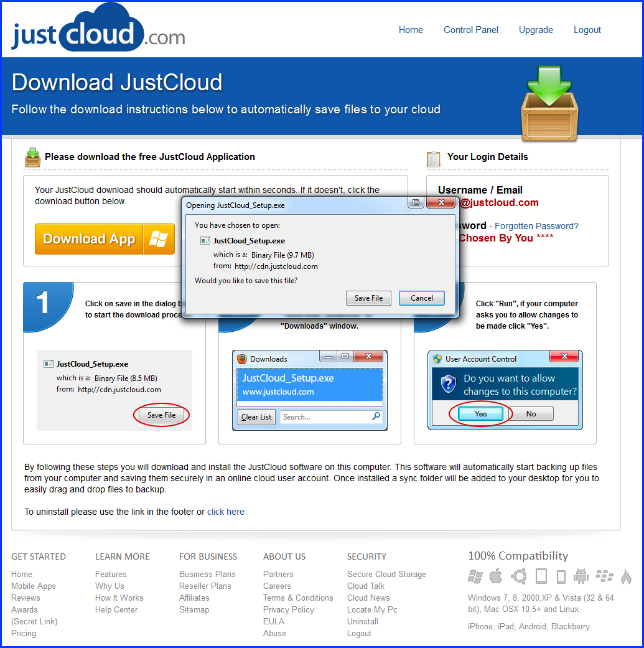Click the iPad tablet compatibility icon
Viewport: 644px width, 648px height.
pyautogui.click(x=541, y=576)
